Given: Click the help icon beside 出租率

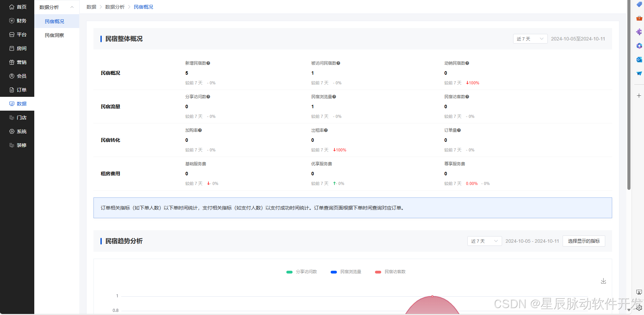Looking at the screenshot, I should coord(326,130).
